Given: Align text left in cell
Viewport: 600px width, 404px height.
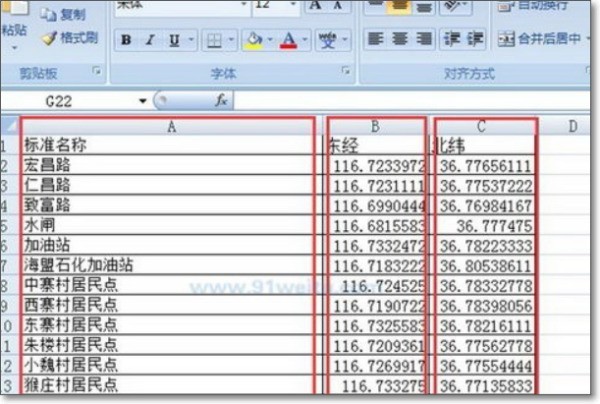Looking at the screenshot, I should [375, 40].
